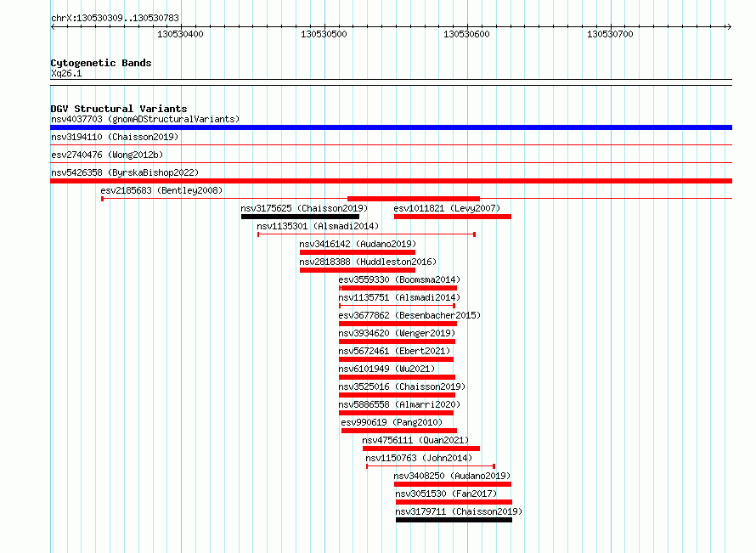Open nsv3525016 (Chaisson2019) variant
Viewport: 756px width, 553px height.
(x=402, y=387)
